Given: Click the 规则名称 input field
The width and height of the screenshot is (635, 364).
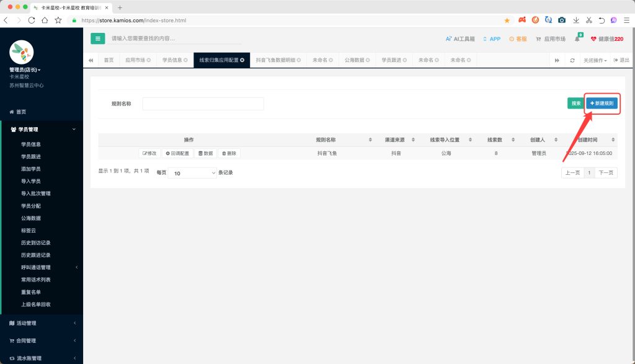Looking at the screenshot, I should point(203,104).
